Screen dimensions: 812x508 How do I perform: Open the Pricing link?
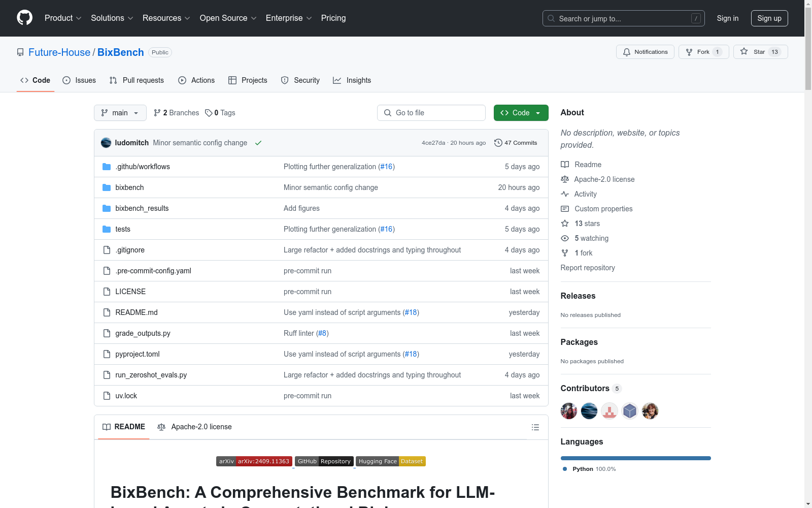(x=333, y=18)
